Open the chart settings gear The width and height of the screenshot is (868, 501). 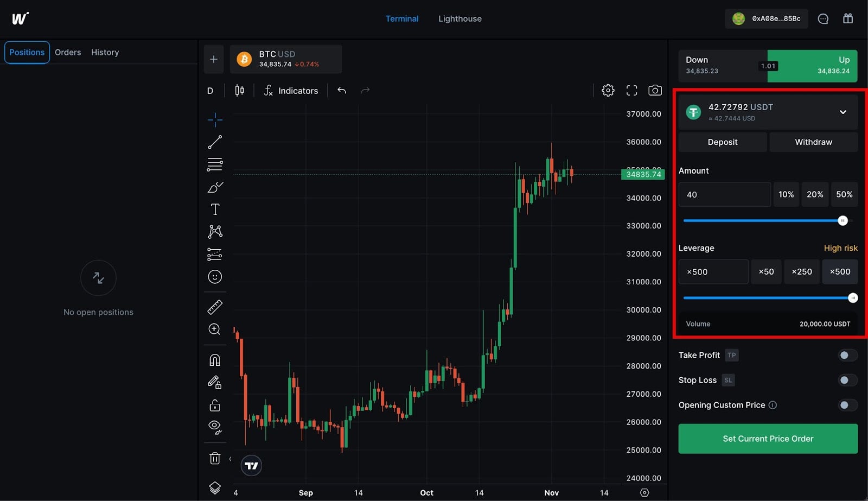coord(608,91)
